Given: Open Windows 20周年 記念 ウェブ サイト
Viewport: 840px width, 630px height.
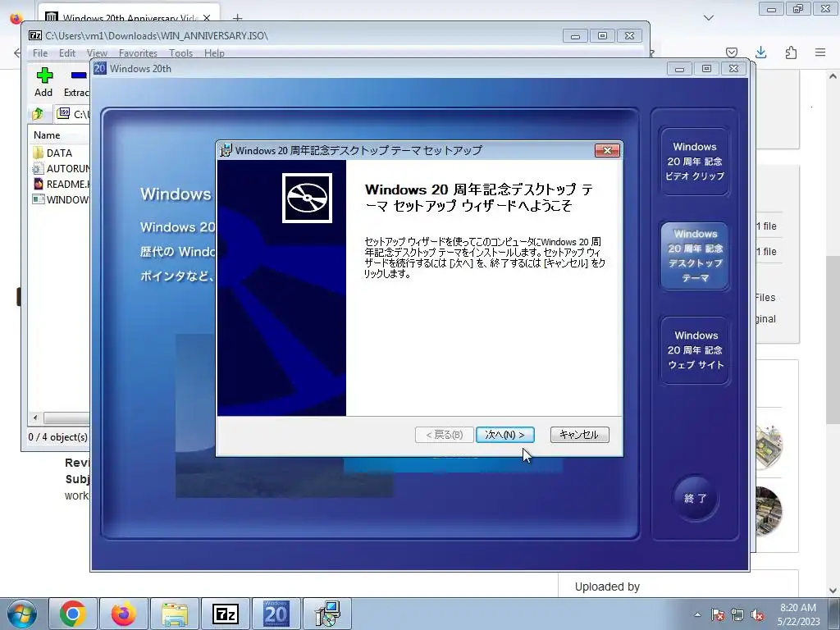Looking at the screenshot, I should click(696, 349).
